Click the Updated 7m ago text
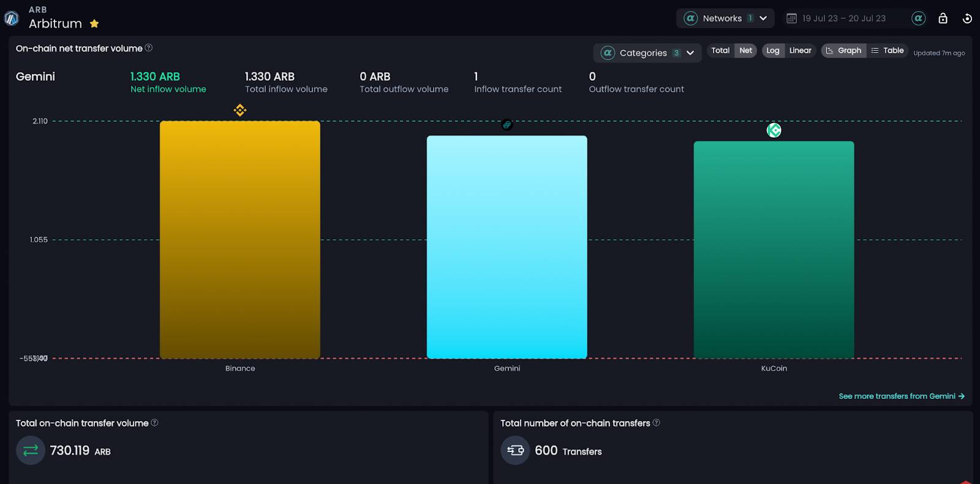980x484 pixels. (939, 53)
